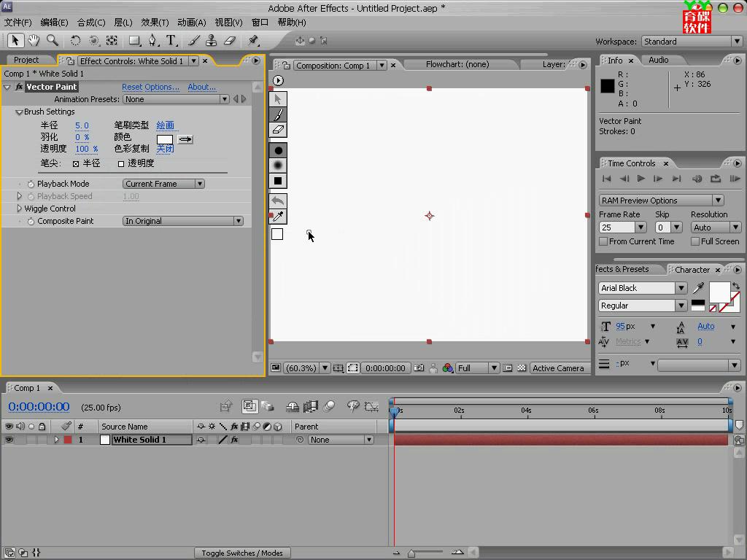The width and height of the screenshot is (747, 560).
Task: Toggle Composite Paint stopwatch
Action: [x=31, y=221]
